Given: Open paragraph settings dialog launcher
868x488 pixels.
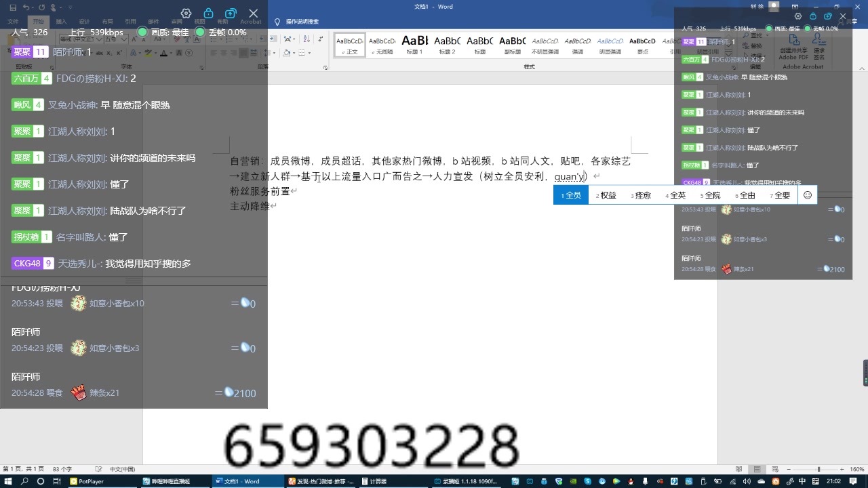Looking at the screenshot, I should (326, 68).
